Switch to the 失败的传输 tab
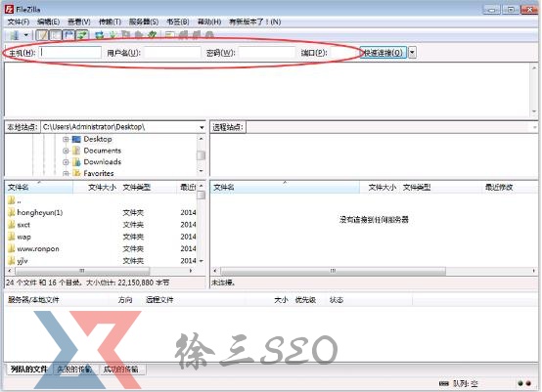This screenshot has width=542, height=392. (75, 370)
